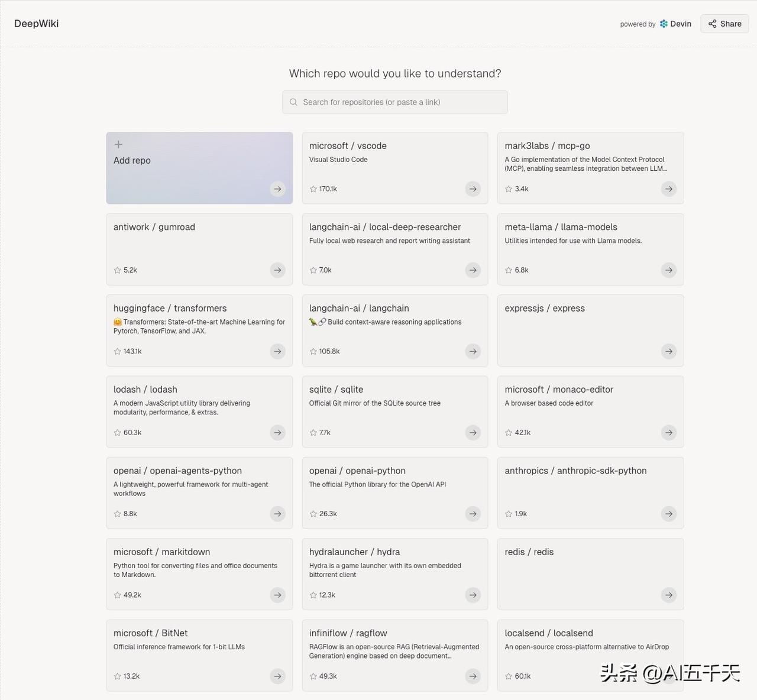Viewport: 757px width, 700px height.
Task: Click the search magnifier icon
Action: coord(293,102)
